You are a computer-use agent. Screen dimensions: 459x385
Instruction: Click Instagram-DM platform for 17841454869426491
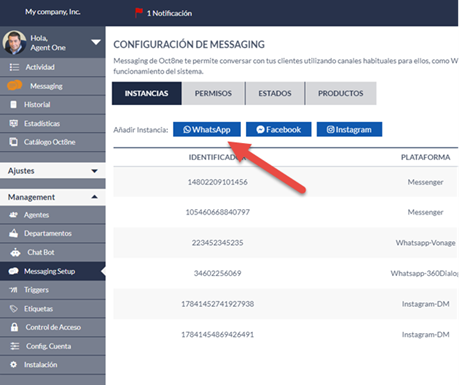click(x=425, y=334)
